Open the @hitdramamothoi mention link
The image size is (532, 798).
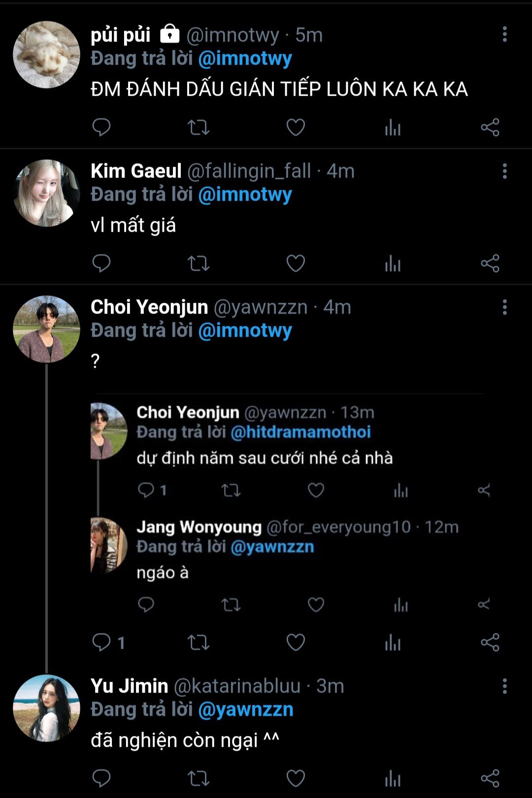pos(300,432)
